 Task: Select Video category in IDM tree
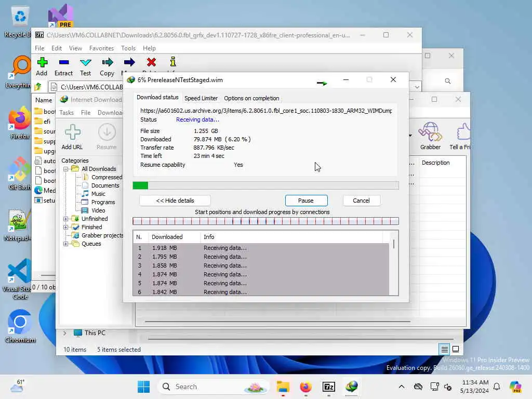[98, 210]
